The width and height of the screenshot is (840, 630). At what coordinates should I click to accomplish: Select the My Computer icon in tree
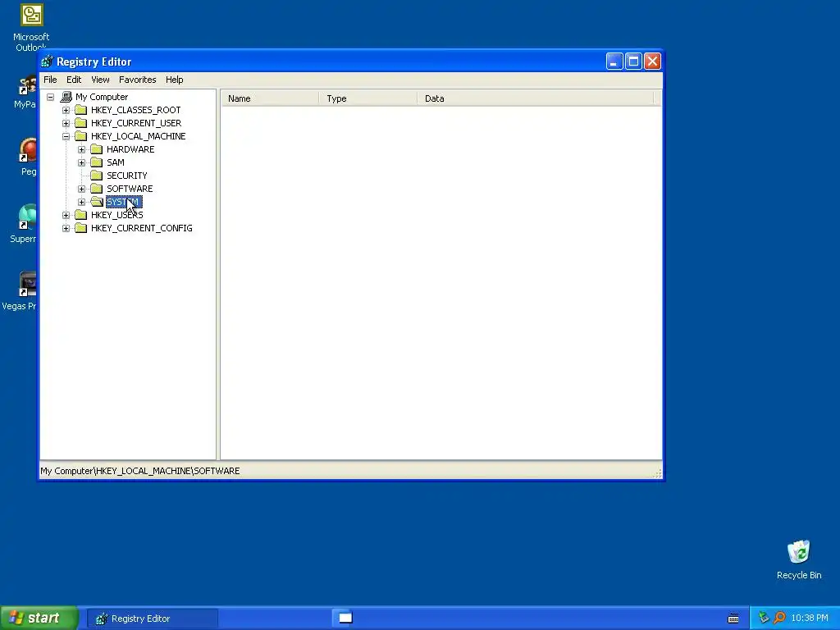click(66, 97)
